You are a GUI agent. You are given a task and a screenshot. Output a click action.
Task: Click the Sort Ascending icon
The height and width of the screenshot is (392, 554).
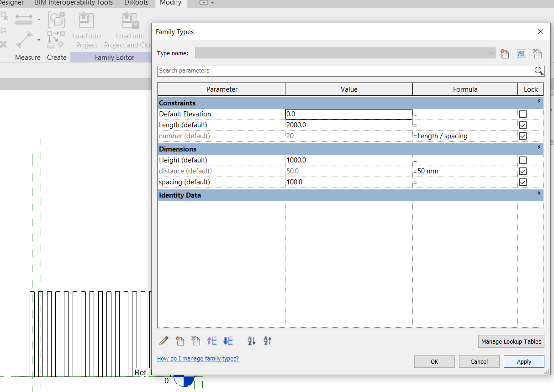(x=251, y=341)
